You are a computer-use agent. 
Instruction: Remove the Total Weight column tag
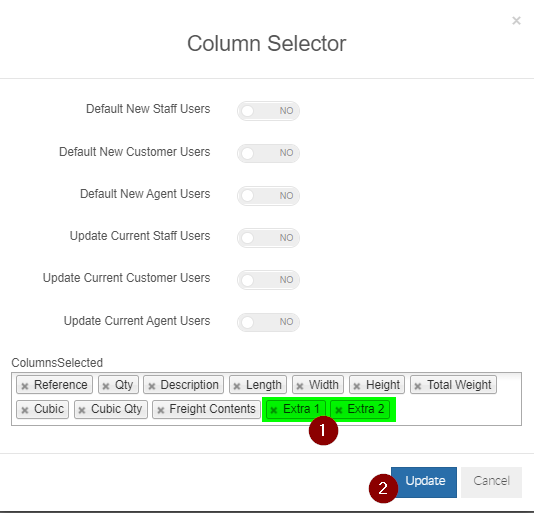click(x=418, y=386)
